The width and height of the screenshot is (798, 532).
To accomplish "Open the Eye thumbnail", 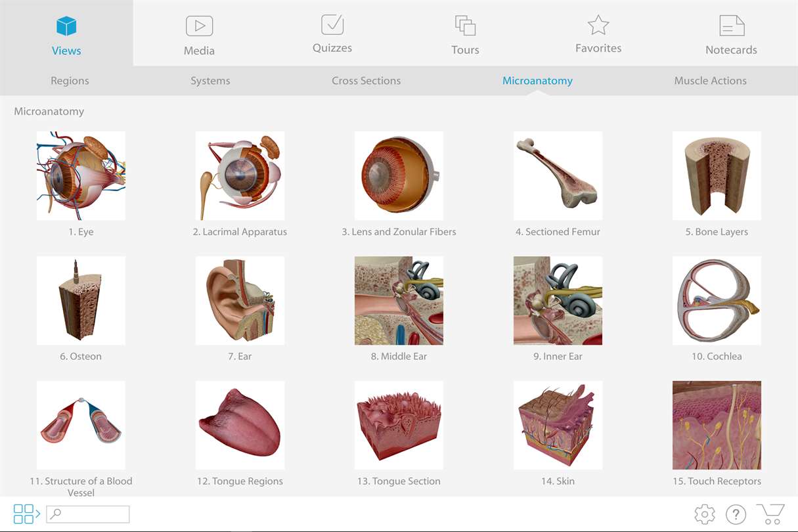I will [81, 175].
